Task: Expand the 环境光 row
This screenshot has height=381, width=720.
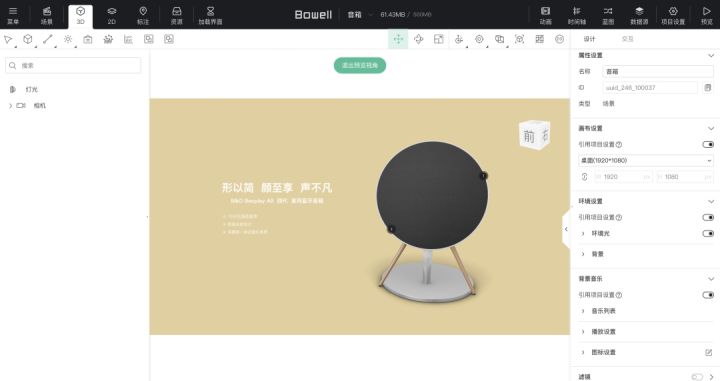Action: pyautogui.click(x=583, y=234)
